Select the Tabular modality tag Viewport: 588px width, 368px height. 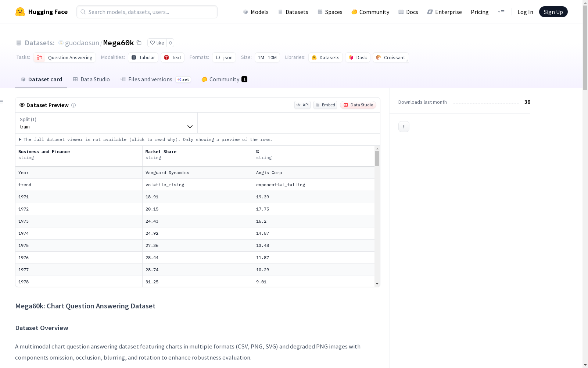click(x=143, y=57)
